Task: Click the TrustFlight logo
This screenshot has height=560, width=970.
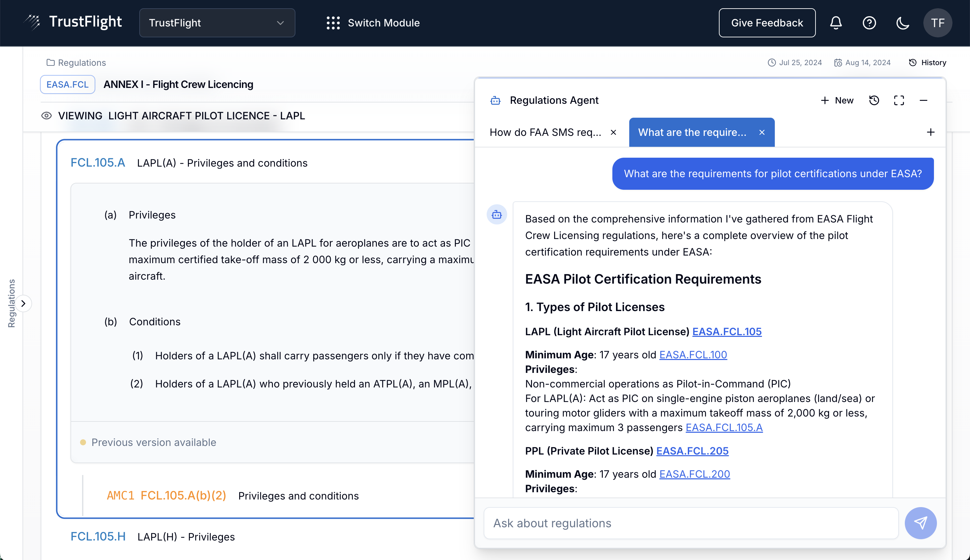Action: coord(72,22)
